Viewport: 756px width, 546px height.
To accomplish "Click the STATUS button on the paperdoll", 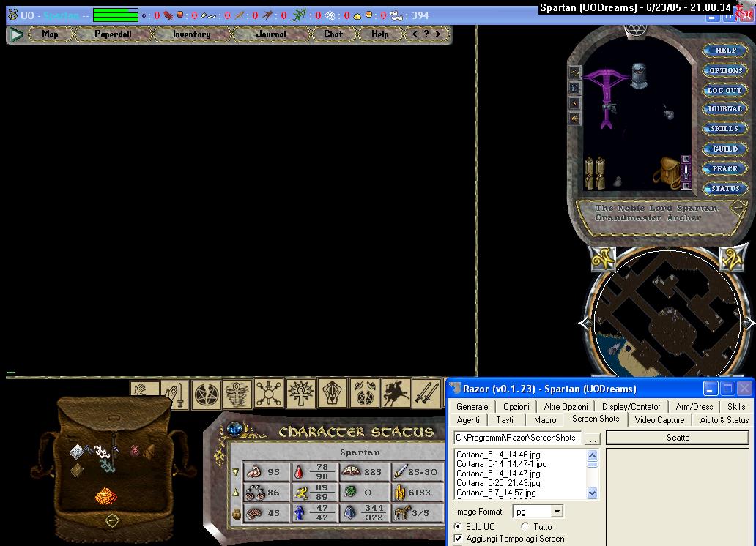I will [724, 188].
